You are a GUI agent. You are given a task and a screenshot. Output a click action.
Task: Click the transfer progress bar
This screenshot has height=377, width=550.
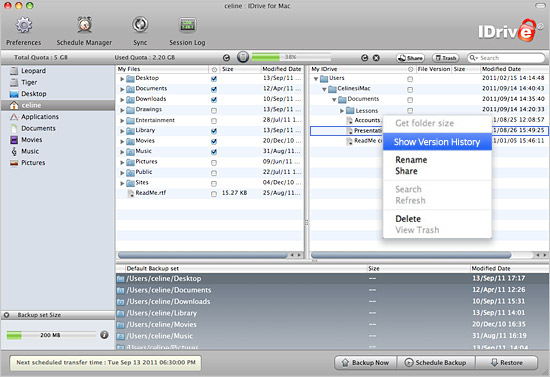click(x=291, y=57)
